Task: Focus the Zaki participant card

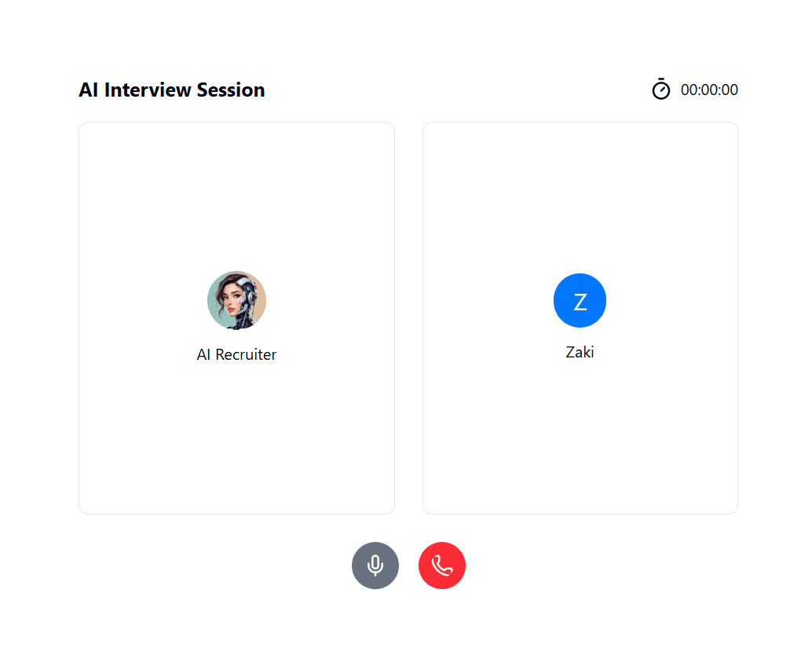Action: [x=580, y=318]
